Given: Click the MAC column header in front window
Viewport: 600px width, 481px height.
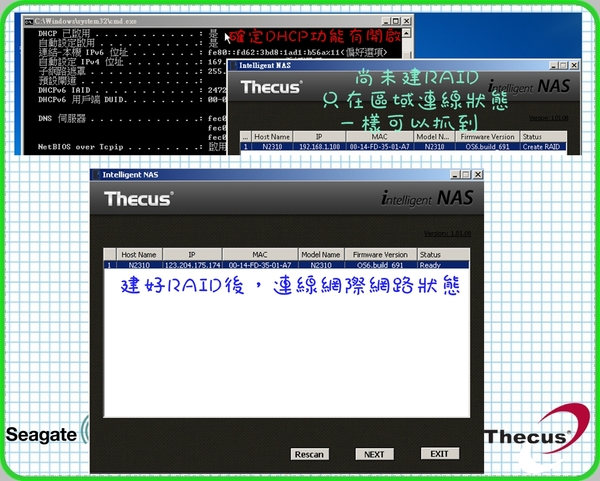Looking at the screenshot, I should point(260,255).
